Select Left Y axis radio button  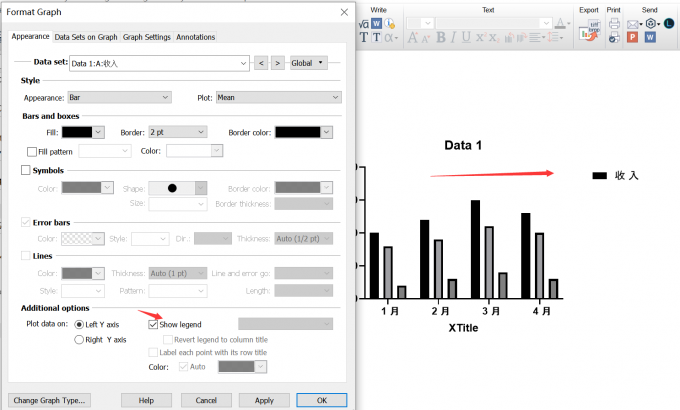(x=79, y=324)
